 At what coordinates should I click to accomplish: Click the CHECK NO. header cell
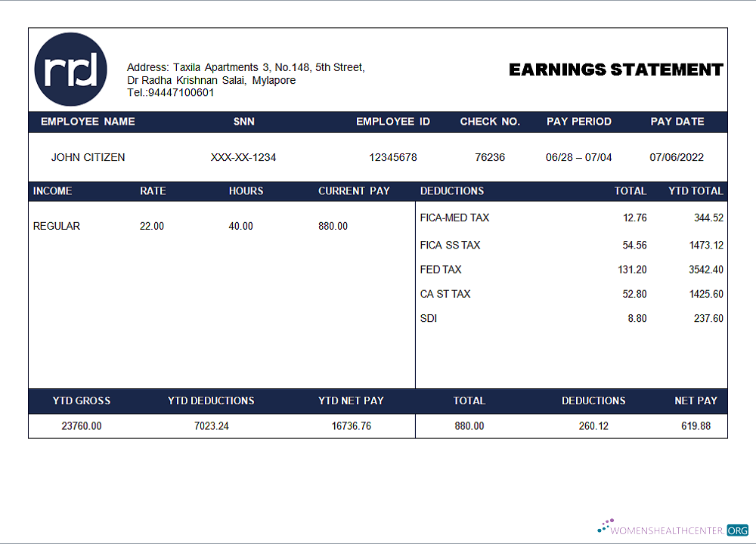[x=490, y=122]
